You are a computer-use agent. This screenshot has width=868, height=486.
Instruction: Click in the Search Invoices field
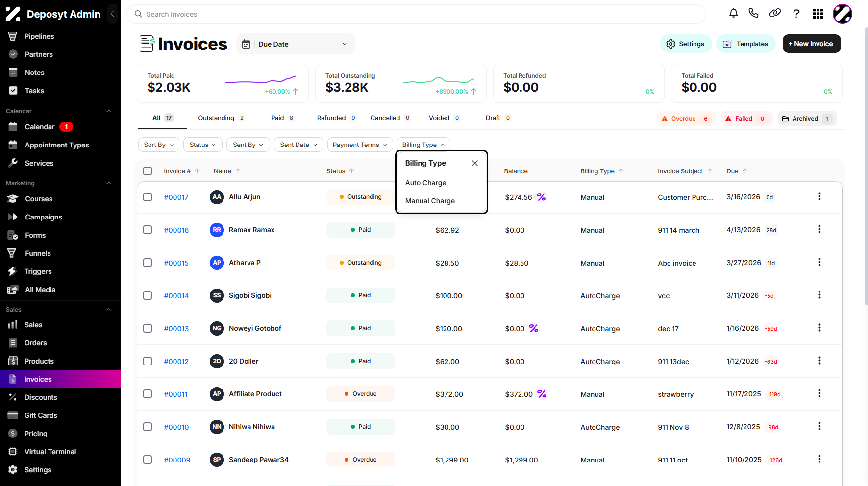coord(416,14)
